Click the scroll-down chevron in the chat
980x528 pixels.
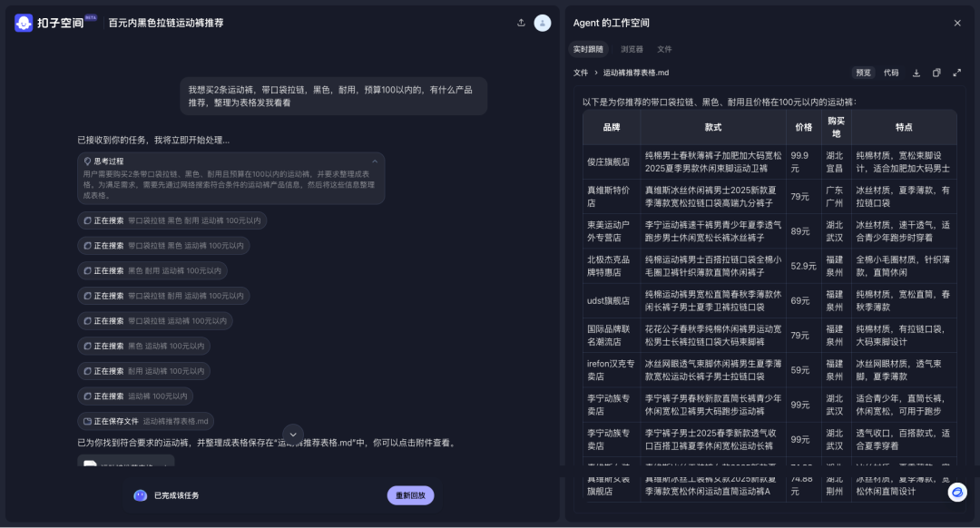pyautogui.click(x=293, y=435)
